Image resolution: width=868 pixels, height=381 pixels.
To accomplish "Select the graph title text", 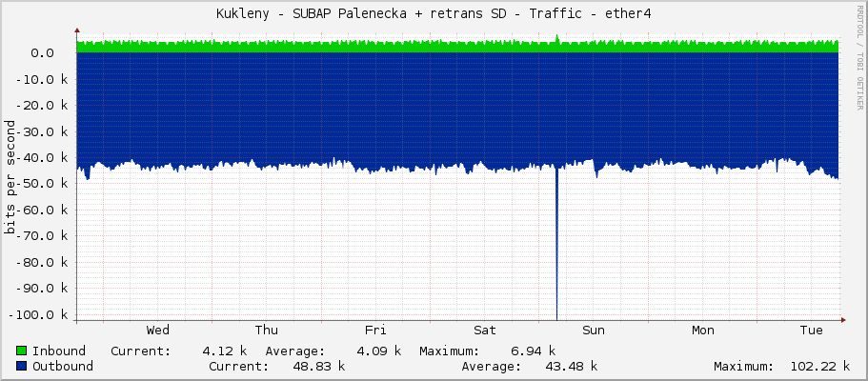I will 434,14.
